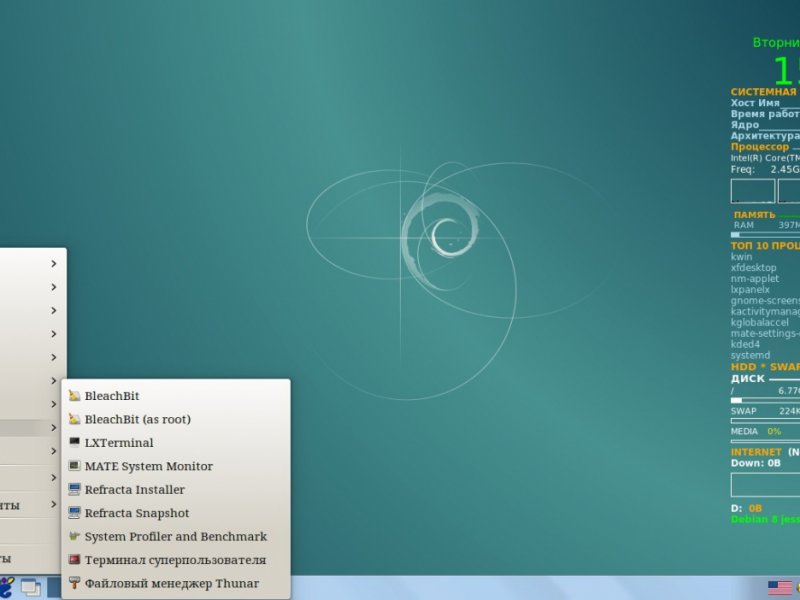Run Refracta Installer
The width and height of the screenshot is (800, 600).
pyautogui.click(x=176, y=490)
